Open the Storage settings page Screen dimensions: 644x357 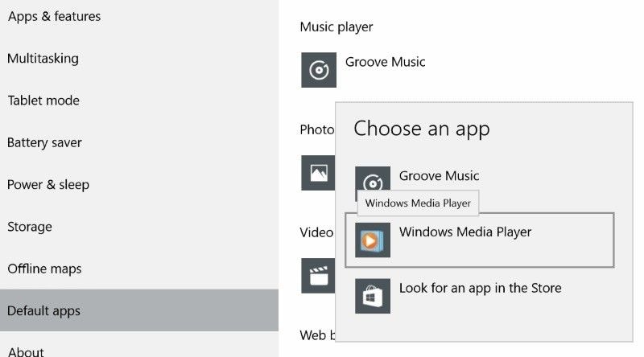tap(30, 227)
